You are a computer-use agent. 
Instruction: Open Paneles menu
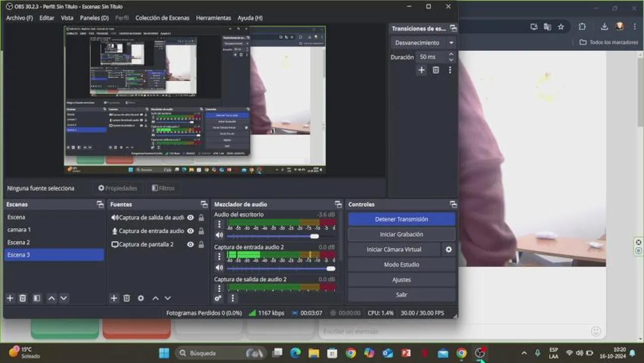94,18
